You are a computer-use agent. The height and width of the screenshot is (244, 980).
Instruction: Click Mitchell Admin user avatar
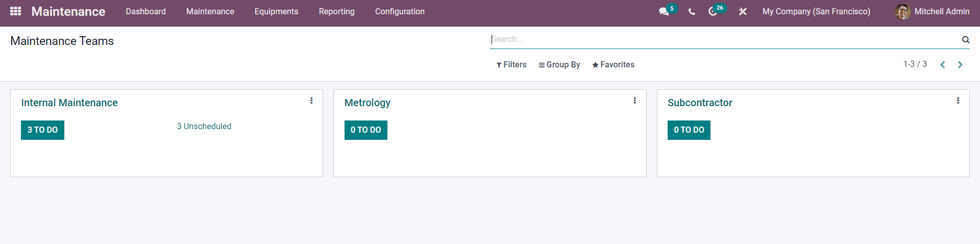tap(902, 11)
